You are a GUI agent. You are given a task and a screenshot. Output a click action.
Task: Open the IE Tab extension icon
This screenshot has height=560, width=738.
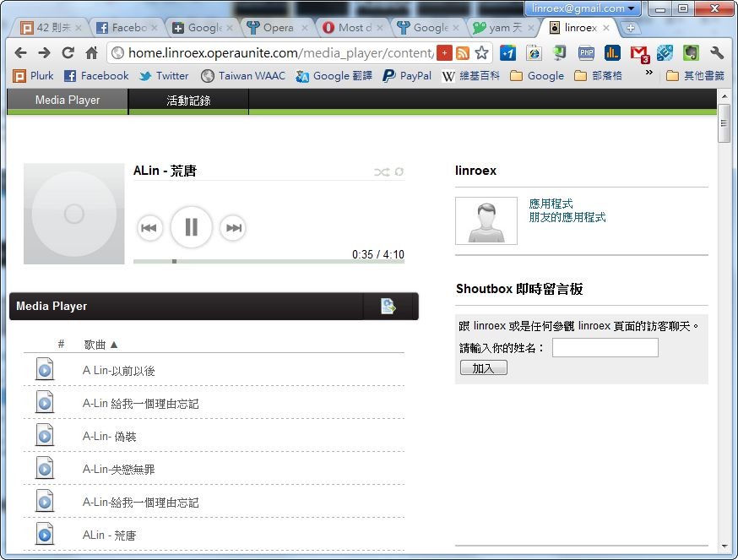[x=534, y=53]
